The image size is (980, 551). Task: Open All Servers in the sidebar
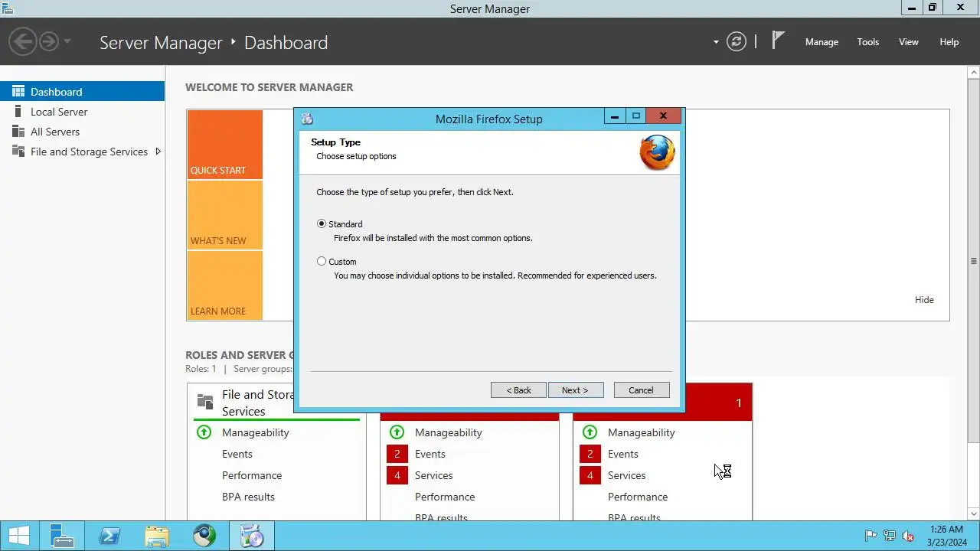click(x=82, y=132)
